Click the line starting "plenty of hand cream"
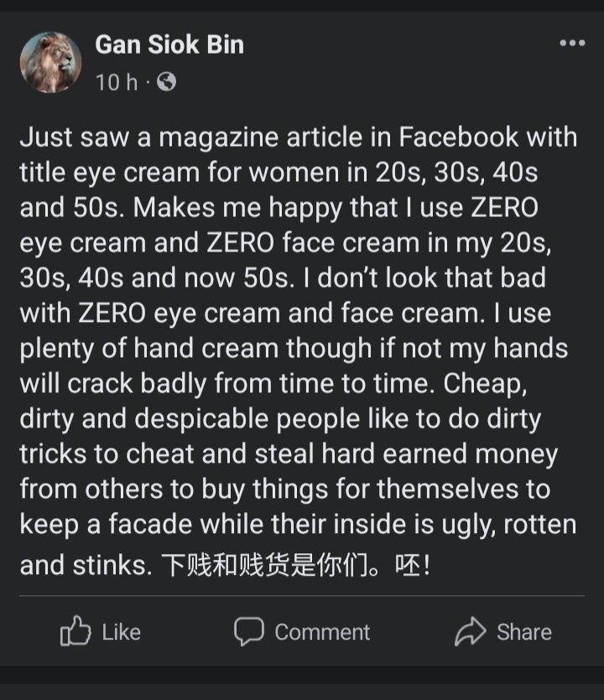The height and width of the screenshot is (700, 604). pyautogui.click(x=294, y=348)
